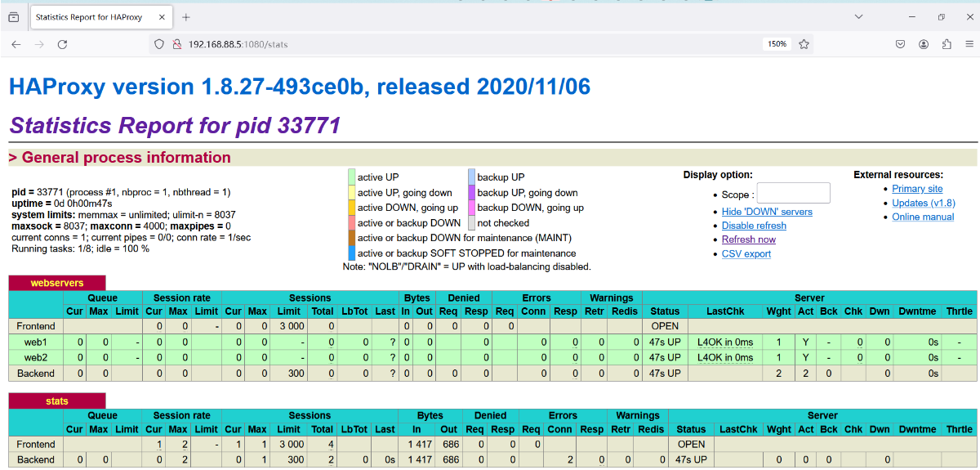Pick the active UP green legend swatch
This screenshot has width=980, height=470.
click(352, 177)
